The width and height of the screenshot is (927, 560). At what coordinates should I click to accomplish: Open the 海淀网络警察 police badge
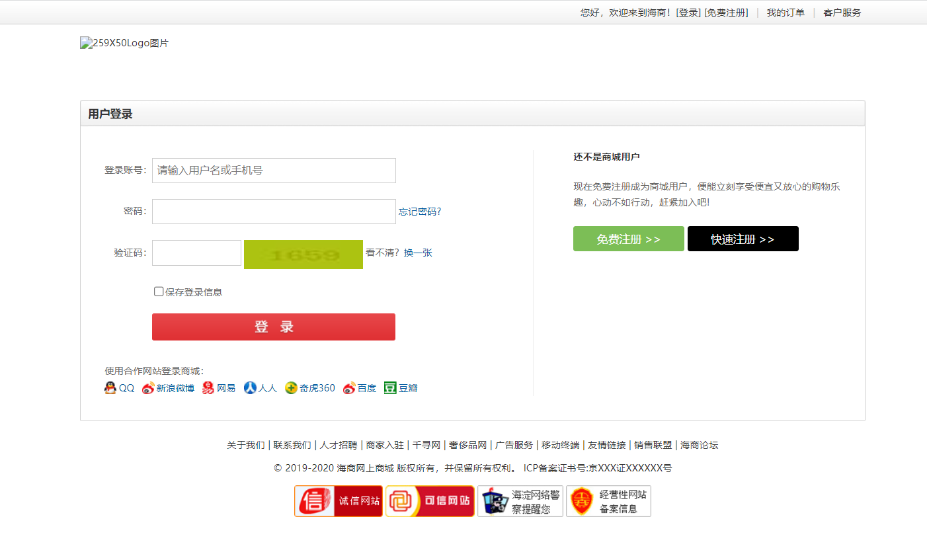(520, 501)
